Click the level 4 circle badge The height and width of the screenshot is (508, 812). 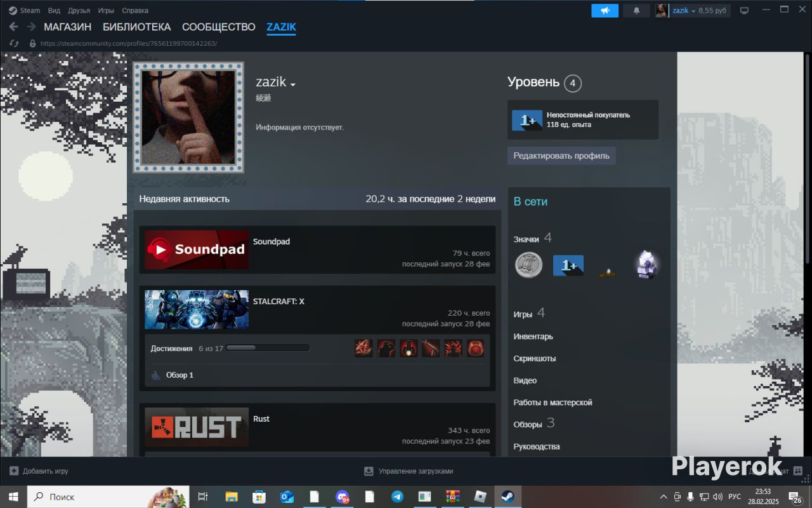click(572, 83)
